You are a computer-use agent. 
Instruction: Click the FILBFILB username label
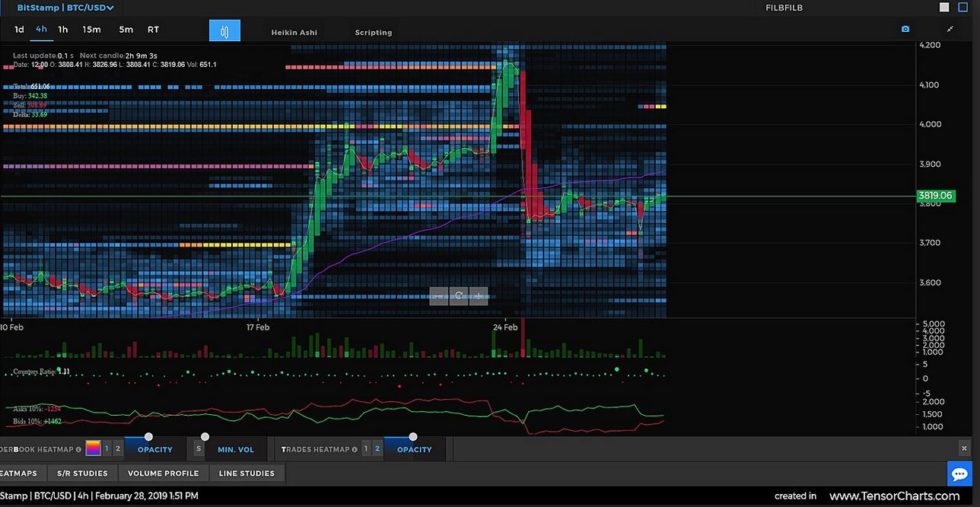[784, 8]
